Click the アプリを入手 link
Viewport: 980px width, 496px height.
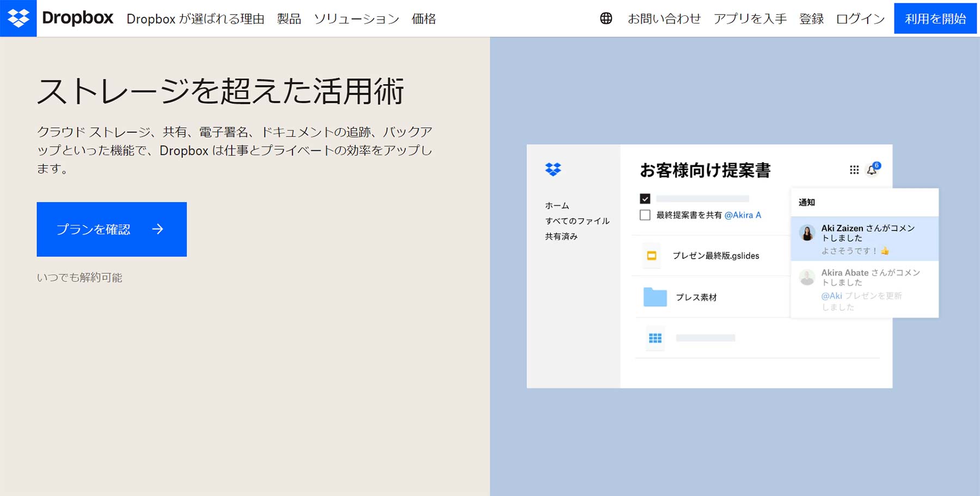pos(750,19)
